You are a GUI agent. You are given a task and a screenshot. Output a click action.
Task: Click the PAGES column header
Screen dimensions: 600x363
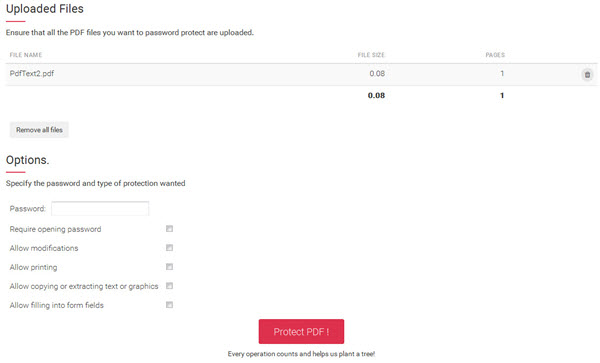(495, 55)
